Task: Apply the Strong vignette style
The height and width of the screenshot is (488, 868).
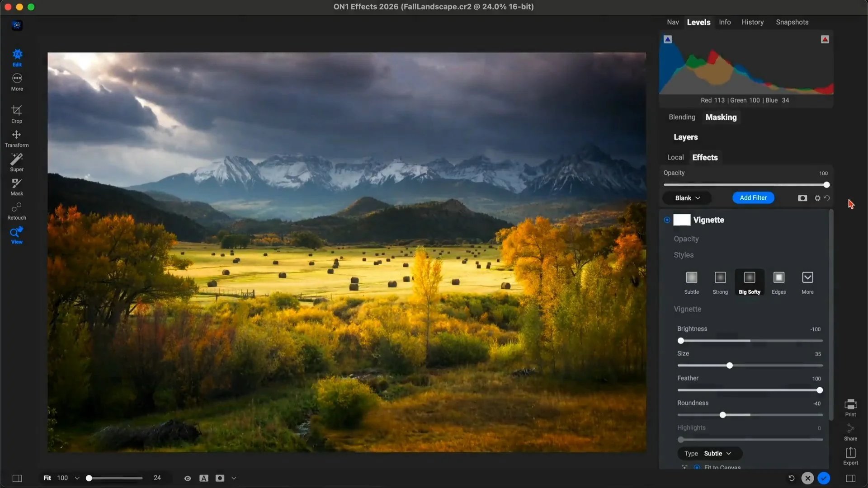Action: coord(720,283)
